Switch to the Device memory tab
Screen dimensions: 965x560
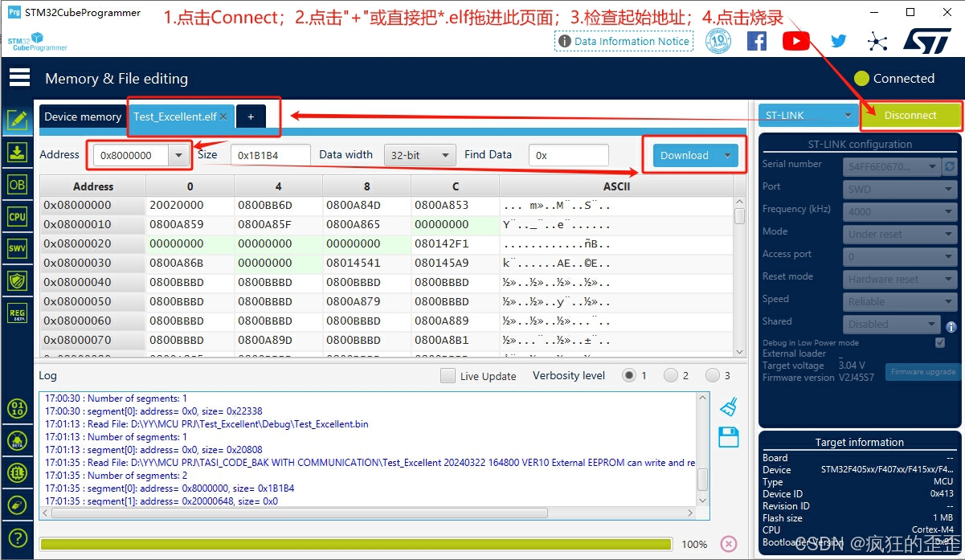[x=83, y=116]
